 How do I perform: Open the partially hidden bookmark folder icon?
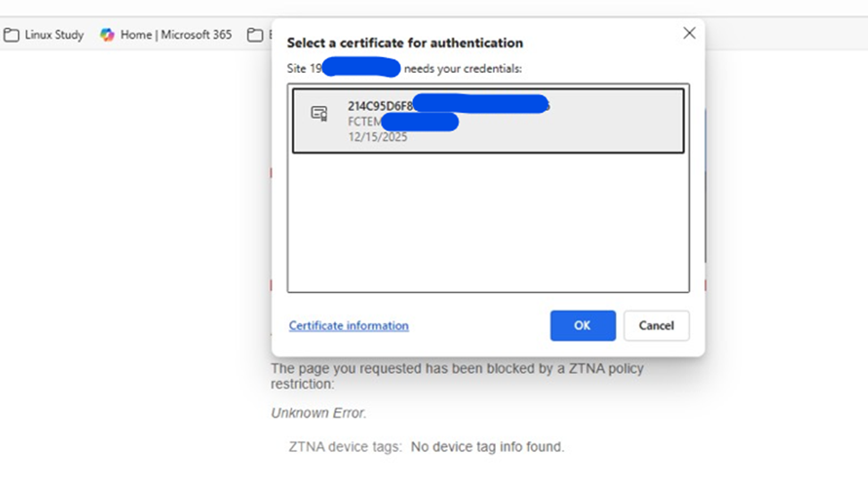(x=255, y=35)
